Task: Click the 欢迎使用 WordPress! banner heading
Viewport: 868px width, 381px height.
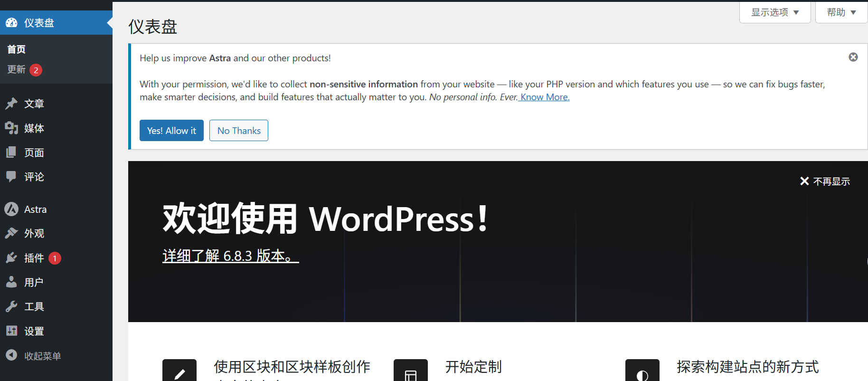Action: click(325, 219)
